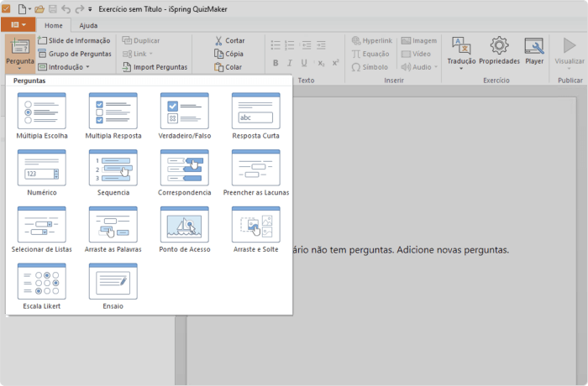Toggle bulleted list formatting

coord(276,45)
